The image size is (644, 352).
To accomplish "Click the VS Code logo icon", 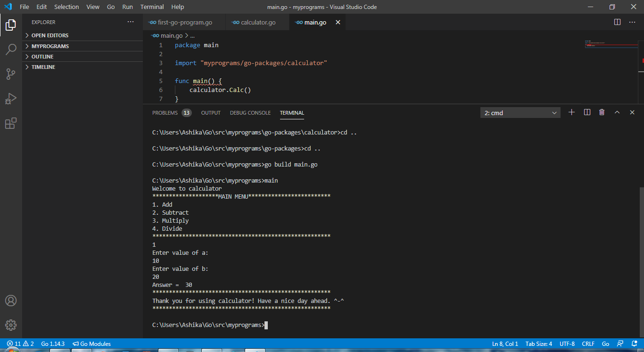I will [8, 7].
